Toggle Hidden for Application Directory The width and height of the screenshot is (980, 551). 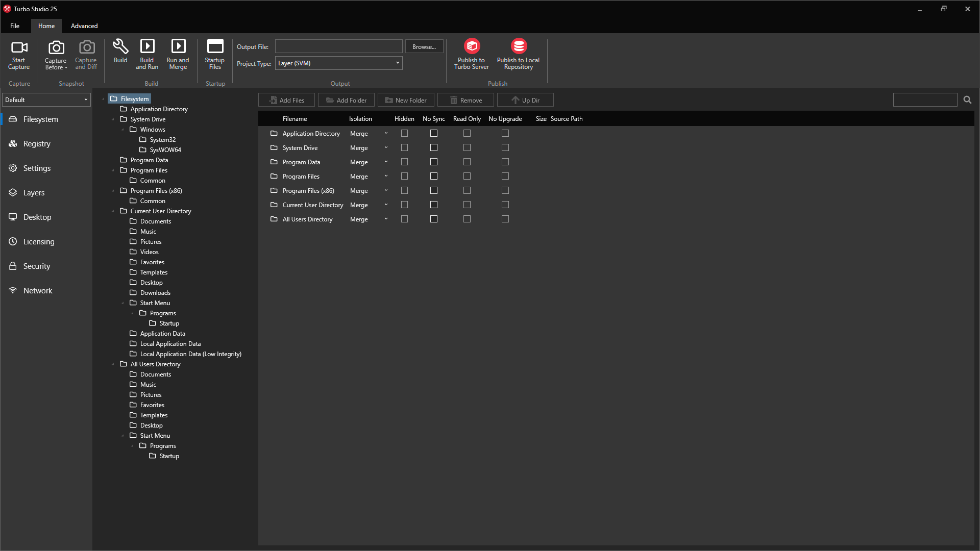coord(404,133)
